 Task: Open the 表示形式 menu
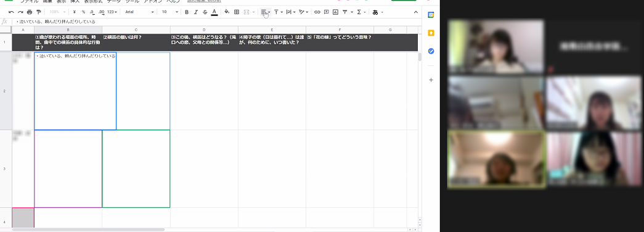[x=93, y=1]
